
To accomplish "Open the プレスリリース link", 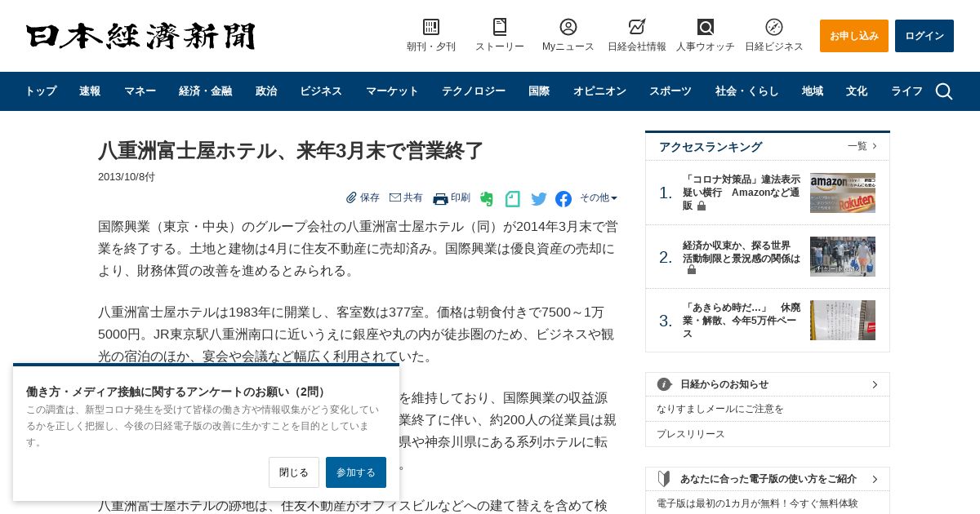I will coord(691,434).
